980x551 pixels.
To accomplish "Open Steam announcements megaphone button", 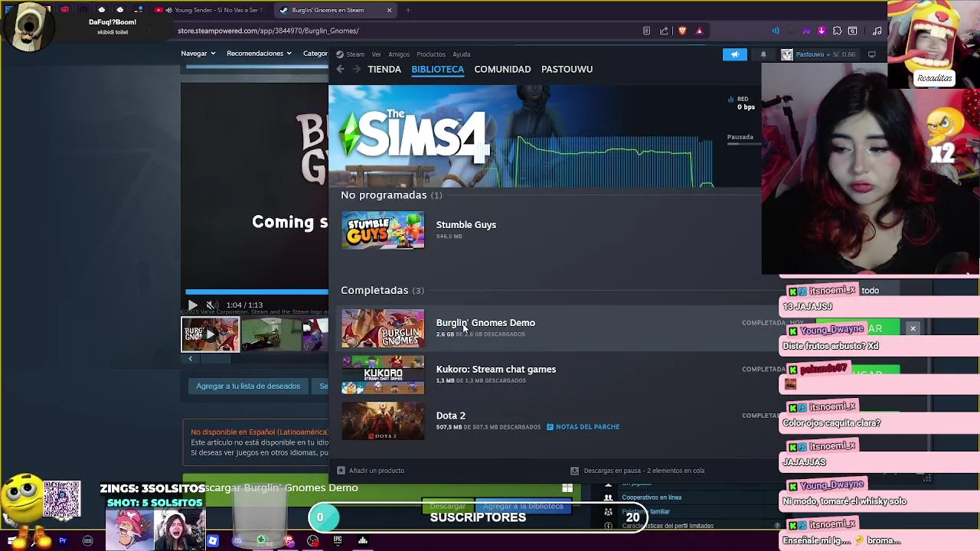I will click(734, 54).
